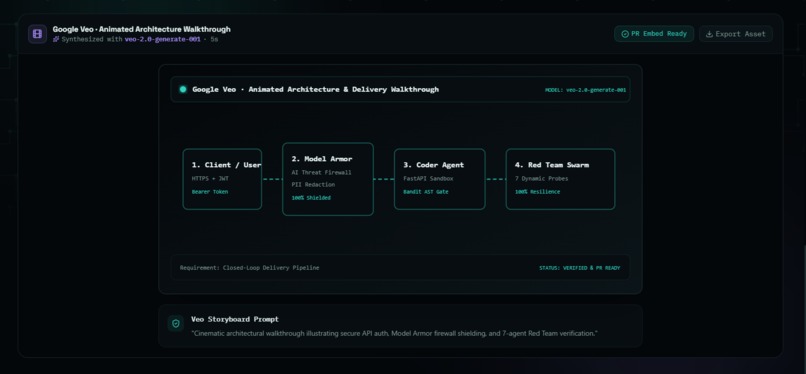Click the 5s duration label

click(x=214, y=39)
